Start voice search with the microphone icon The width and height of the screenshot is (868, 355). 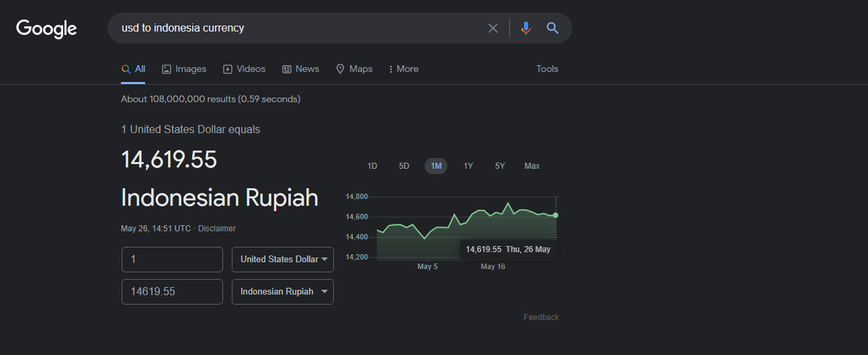click(526, 29)
